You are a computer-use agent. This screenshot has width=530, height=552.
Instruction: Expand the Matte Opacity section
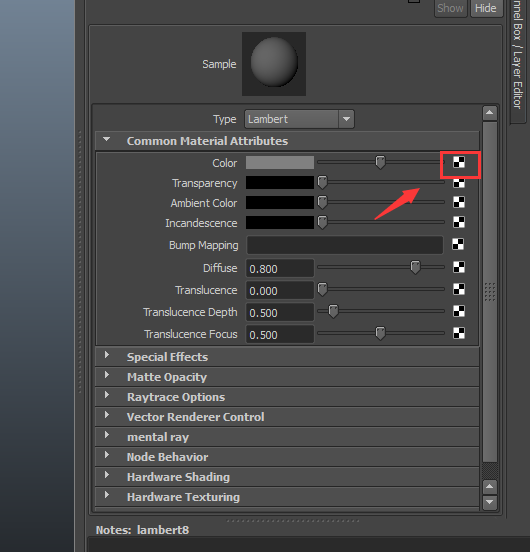(x=107, y=375)
